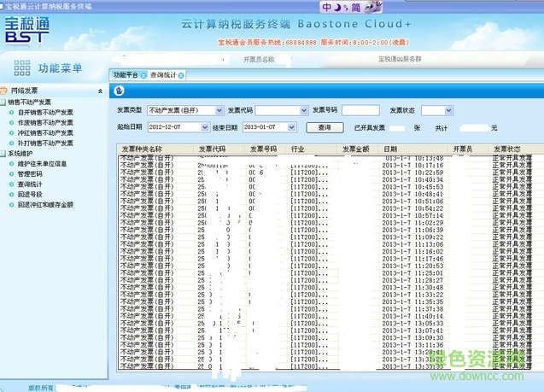
Task: Open the 发票状态 dropdown
Action: point(449,110)
